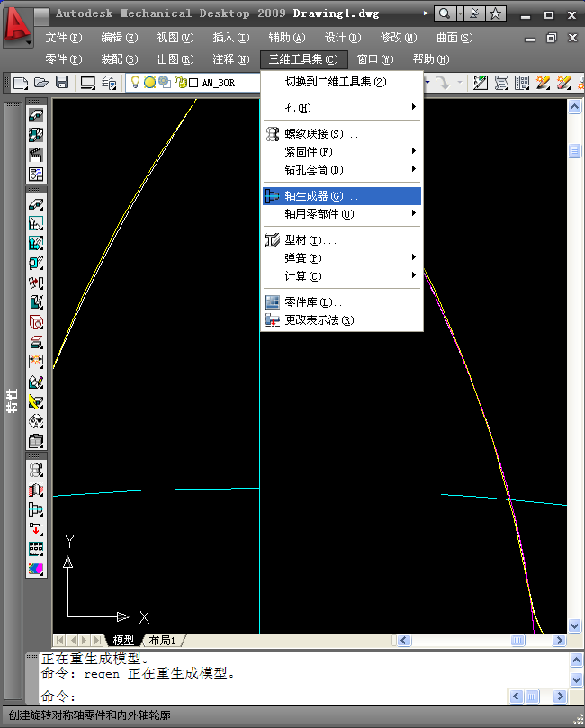Viewport: 585px width, 728px height.
Task: Open the Layer manager toolbar icon
Action: [109, 83]
